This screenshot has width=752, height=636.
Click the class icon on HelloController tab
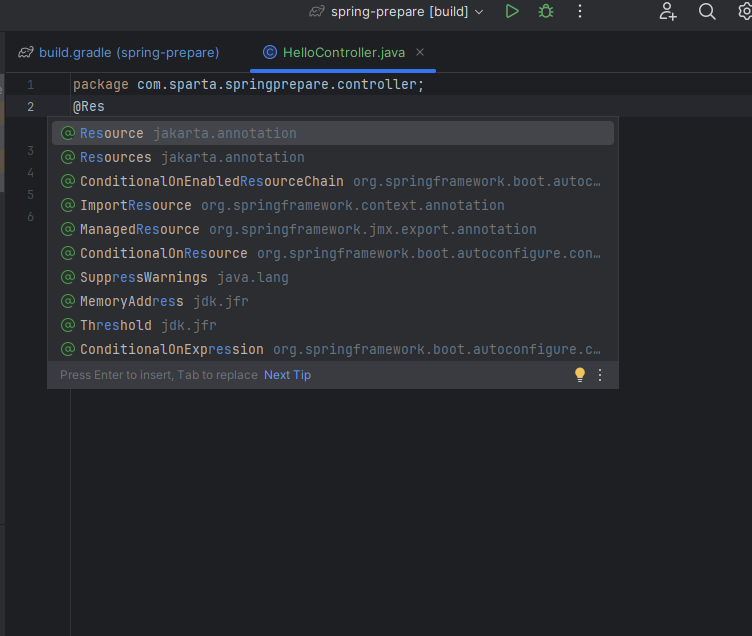click(x=270, y=52)
